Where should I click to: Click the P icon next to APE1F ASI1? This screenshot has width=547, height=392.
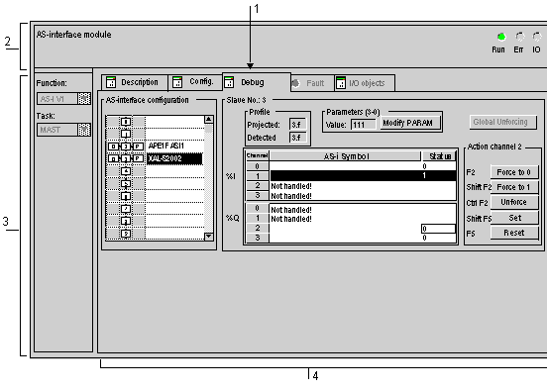pos(138,147)
